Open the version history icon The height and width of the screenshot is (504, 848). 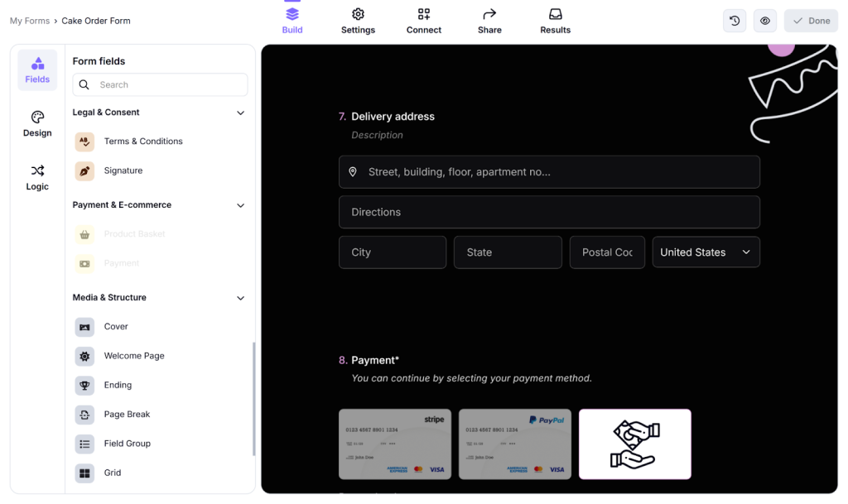click(735, 20)
